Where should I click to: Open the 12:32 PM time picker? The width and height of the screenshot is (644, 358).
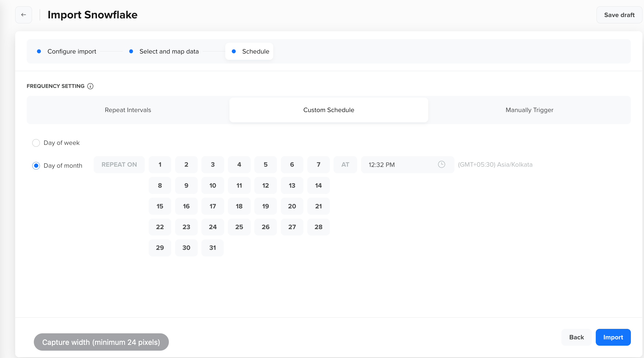[393, 165]
